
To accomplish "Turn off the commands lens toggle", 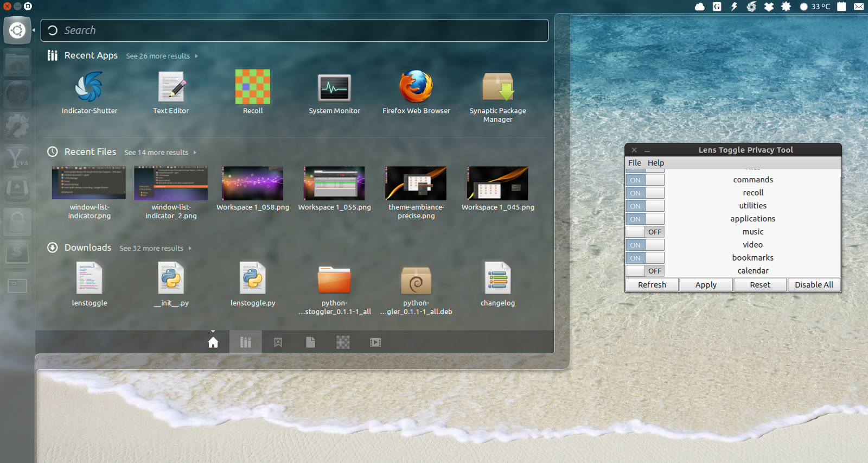I will (645, 180).
